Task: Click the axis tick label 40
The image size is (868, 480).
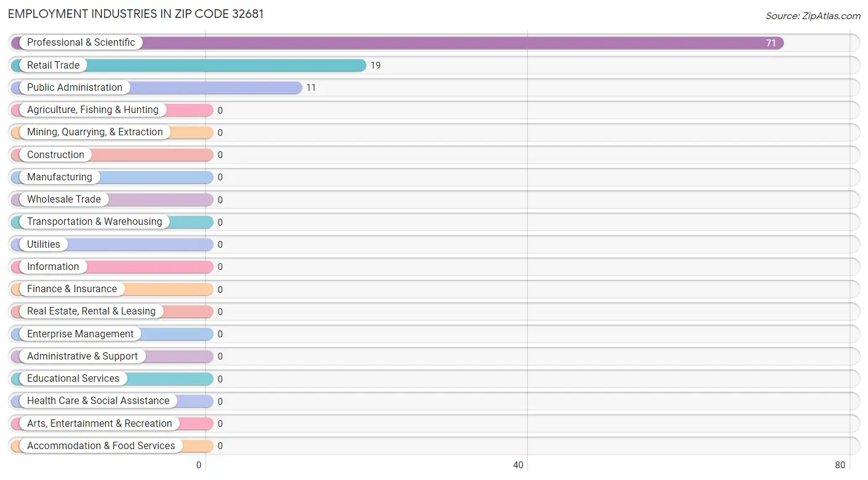Action: [x=519, y=465]
